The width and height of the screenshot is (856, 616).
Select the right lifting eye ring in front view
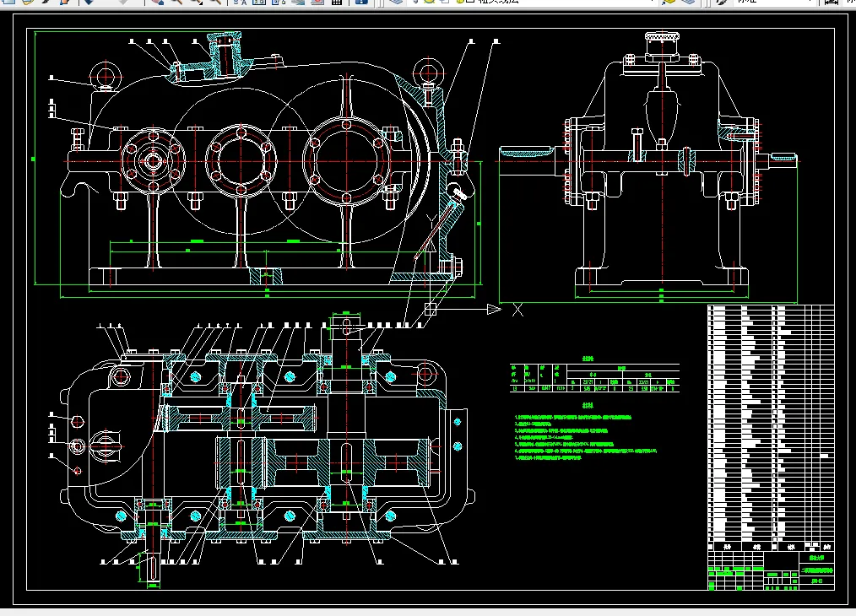pyautogui.click(x=429, y=72)
